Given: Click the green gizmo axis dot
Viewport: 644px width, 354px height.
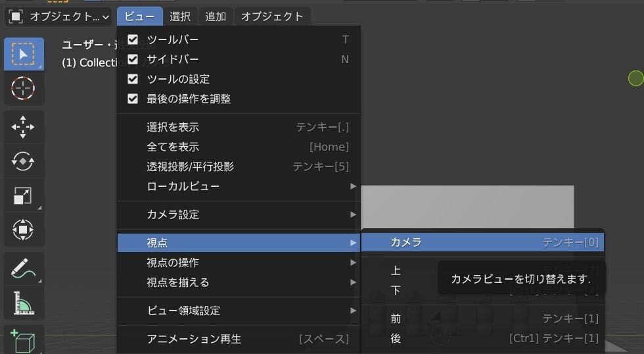Looking at the screenshot, I should pos(636,78).
